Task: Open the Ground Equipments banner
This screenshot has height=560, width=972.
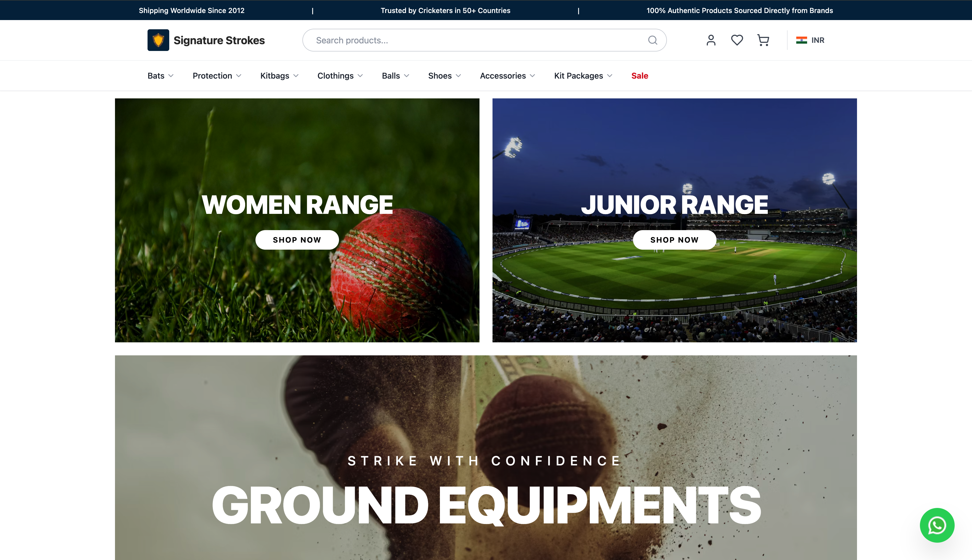Action: pos(486,458)
